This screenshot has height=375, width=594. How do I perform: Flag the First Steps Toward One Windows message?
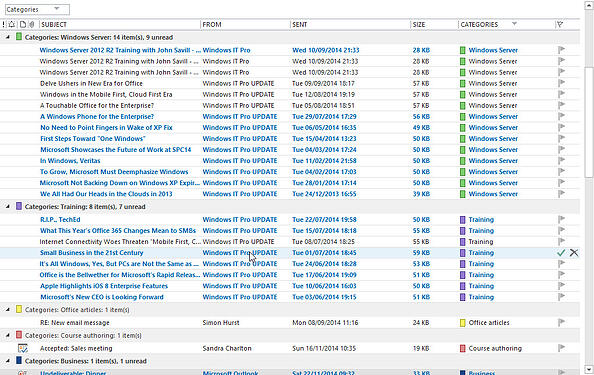click(x=561, y=138)
